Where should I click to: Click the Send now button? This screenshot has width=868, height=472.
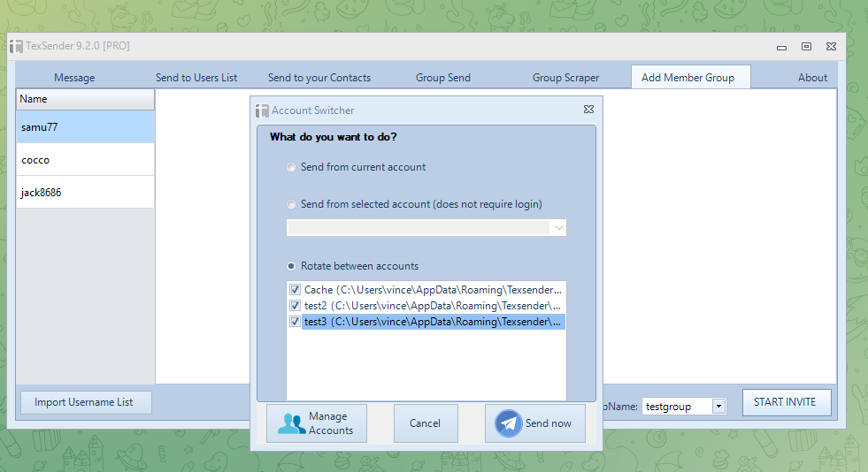tap(534, 423)
